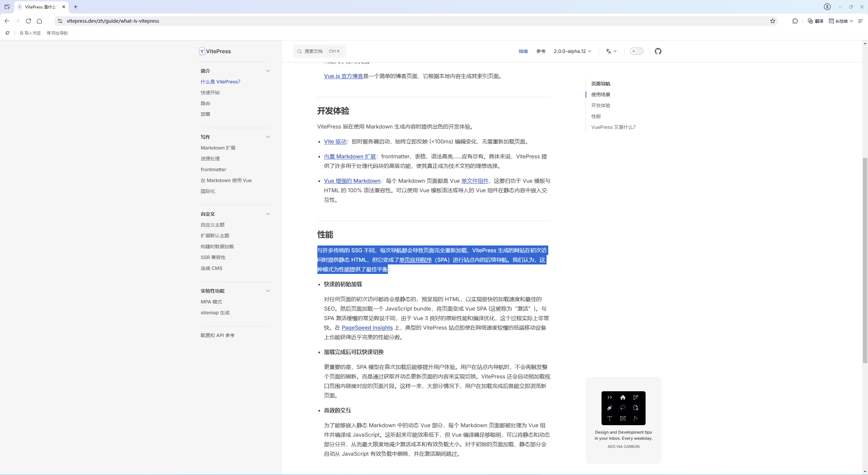The image size is (868, 475).
Task: Click the Design and Development tips ad text
Action: [x=623, y=435]
